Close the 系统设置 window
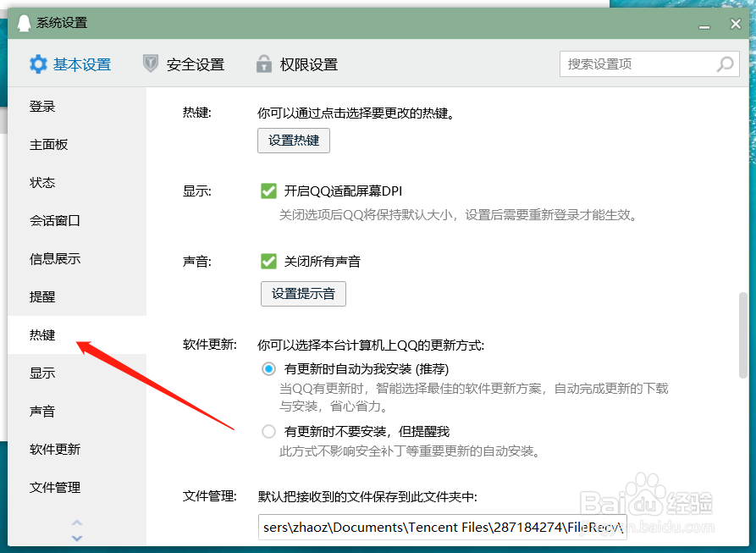This screenshot has height=553, width=756. point(736,24)
